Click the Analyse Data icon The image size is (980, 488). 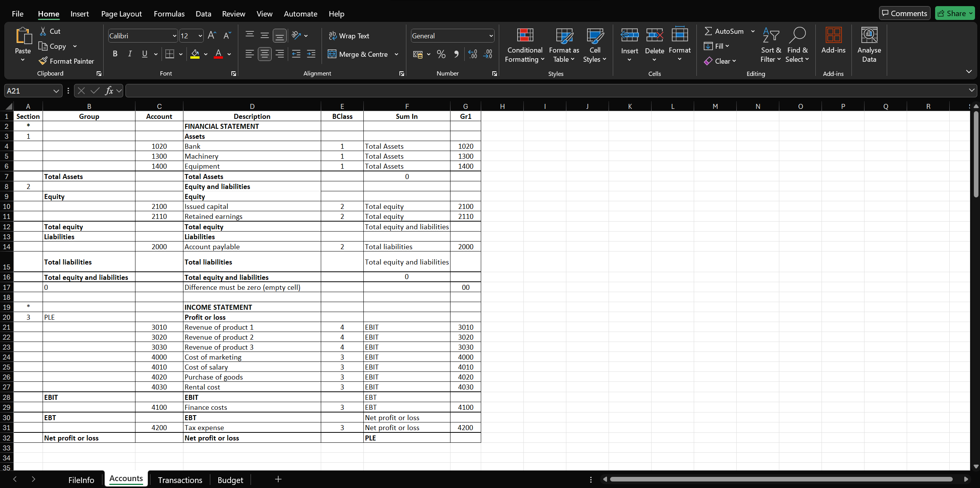point(869,35)
